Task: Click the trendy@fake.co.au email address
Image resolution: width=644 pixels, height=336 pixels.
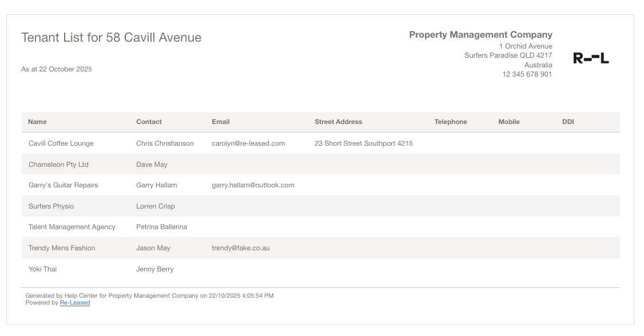Action: [240, 248]
